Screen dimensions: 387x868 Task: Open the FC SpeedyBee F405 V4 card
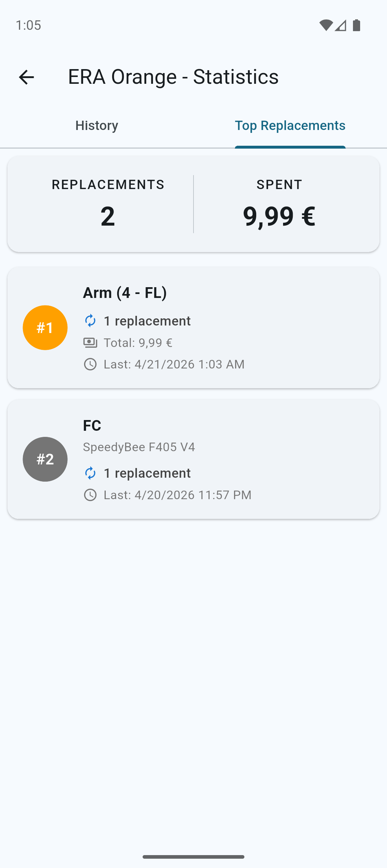coord(193,459)
